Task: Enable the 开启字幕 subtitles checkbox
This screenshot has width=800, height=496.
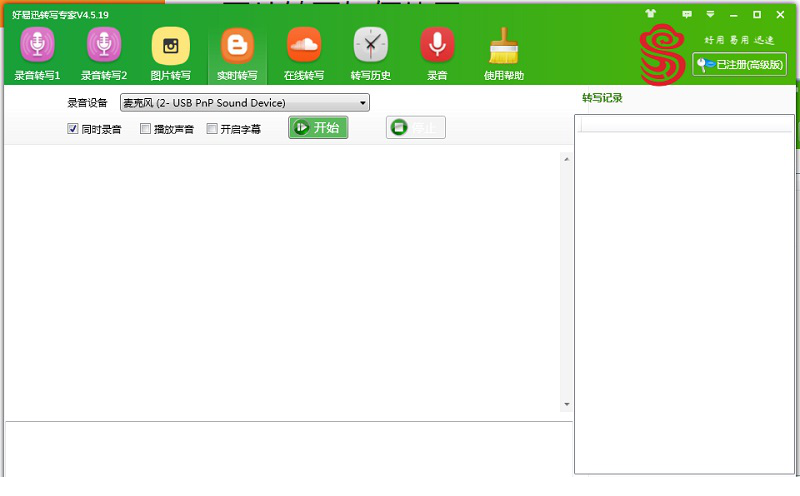Action: 212,129
